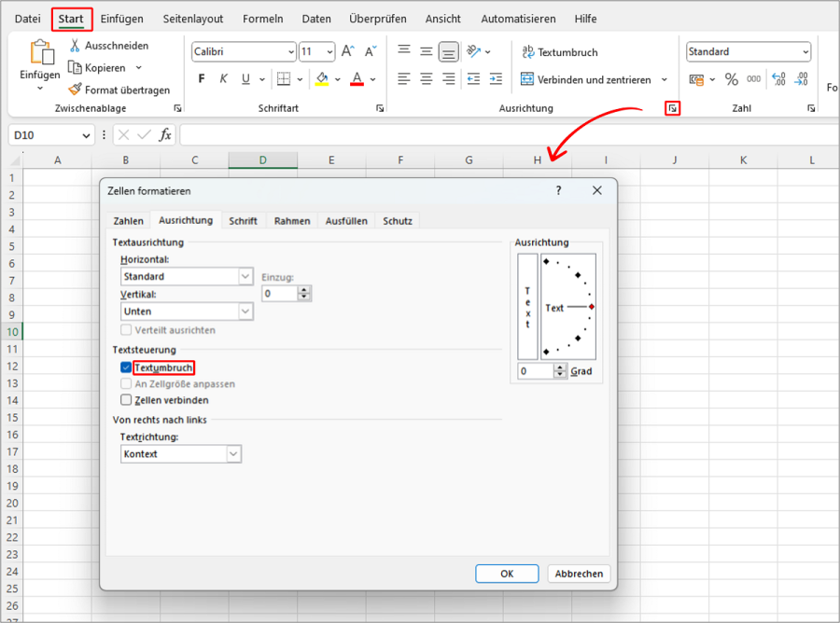
Task: Click the Format übertragen paintbrush icon
Action: [x=76, y=90]
